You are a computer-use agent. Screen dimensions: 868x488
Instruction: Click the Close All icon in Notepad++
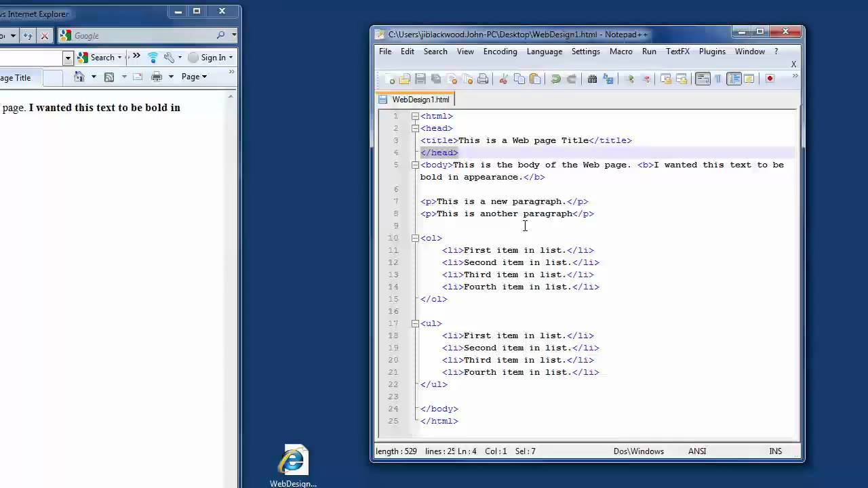(467, 79)
